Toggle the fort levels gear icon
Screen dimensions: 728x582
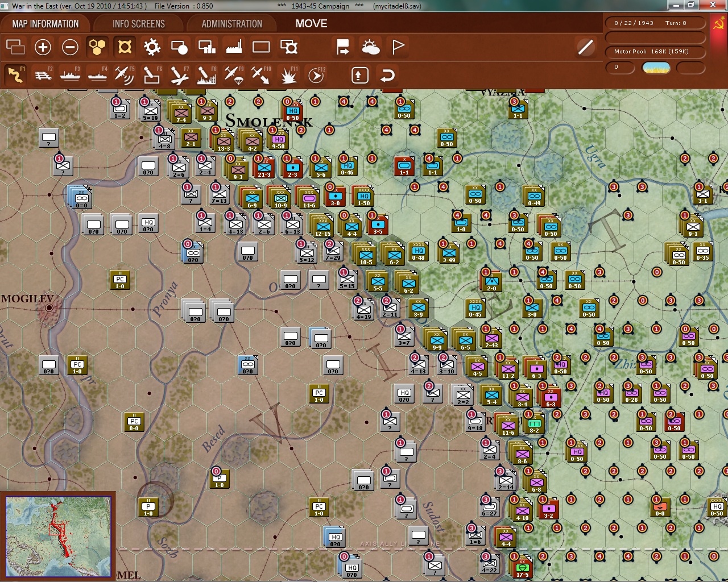pyautogui.click(x=152, y=47)
